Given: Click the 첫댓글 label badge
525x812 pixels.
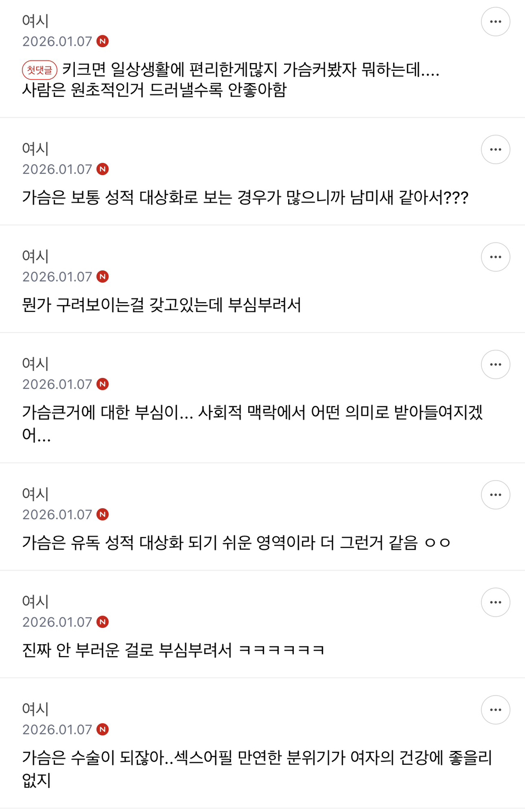Looking at the screenshot, I should (x=39, y=70).
